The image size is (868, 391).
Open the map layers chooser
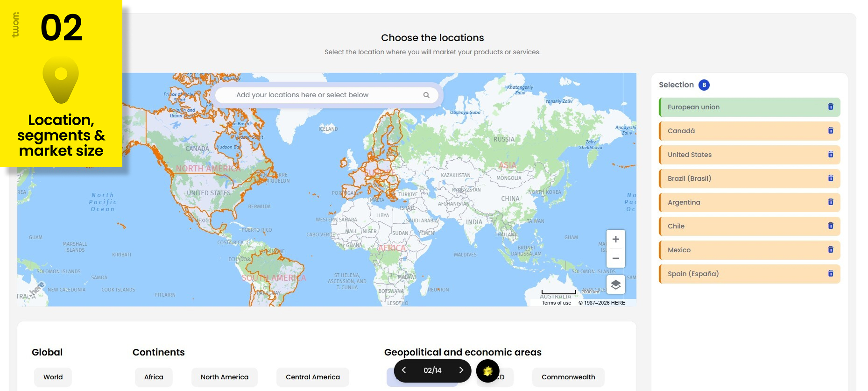[x=615, y=284]
